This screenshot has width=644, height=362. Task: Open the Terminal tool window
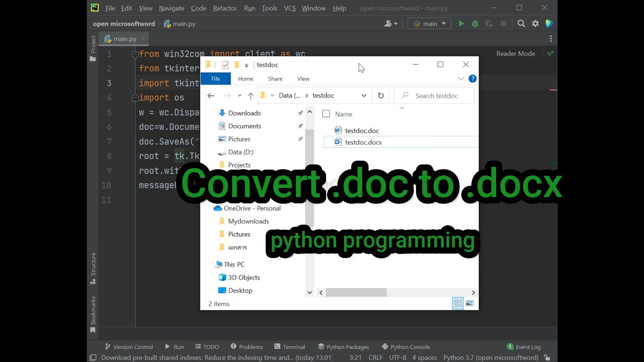tap(290, 347)
